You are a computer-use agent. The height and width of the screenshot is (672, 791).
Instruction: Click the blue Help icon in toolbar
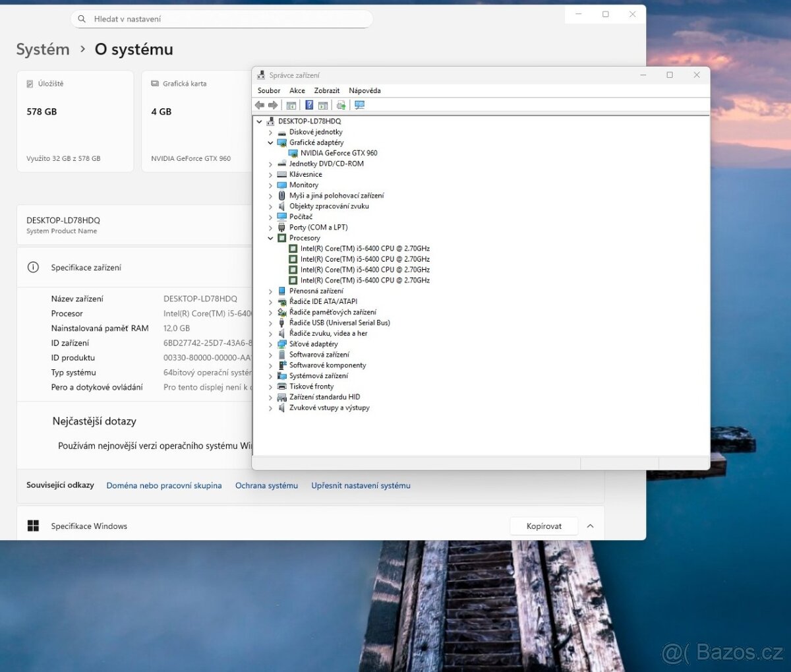[308, 106]
